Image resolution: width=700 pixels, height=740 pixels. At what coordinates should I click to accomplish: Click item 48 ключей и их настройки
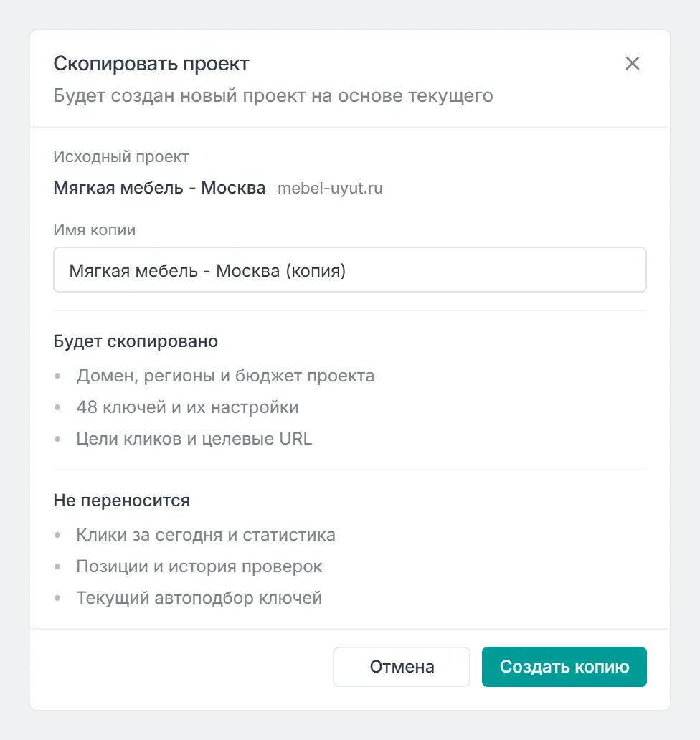[187, 407]
